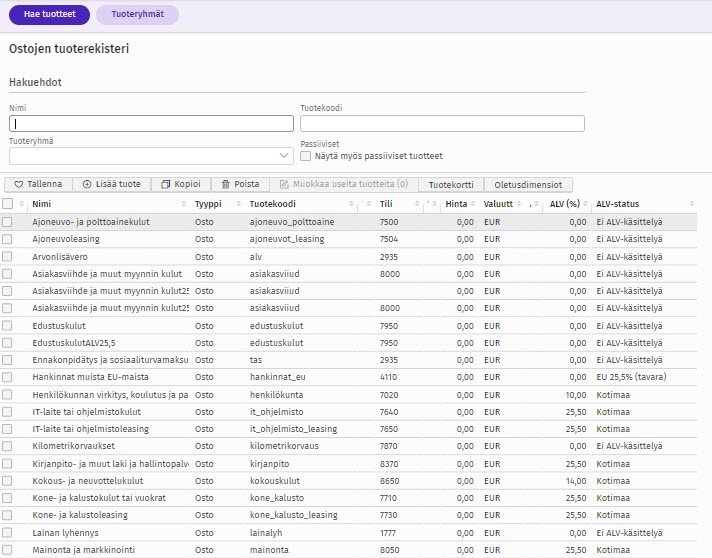Click the ajoneuvot_leasing product code cell

point(287,239)
